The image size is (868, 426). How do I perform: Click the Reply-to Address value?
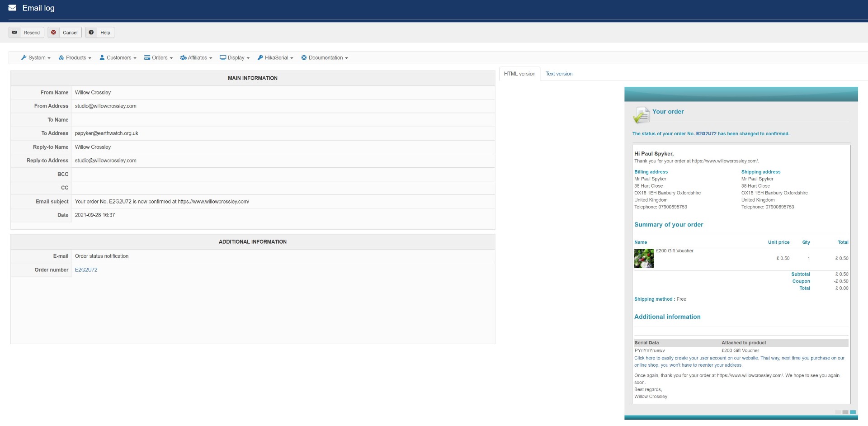106,161
